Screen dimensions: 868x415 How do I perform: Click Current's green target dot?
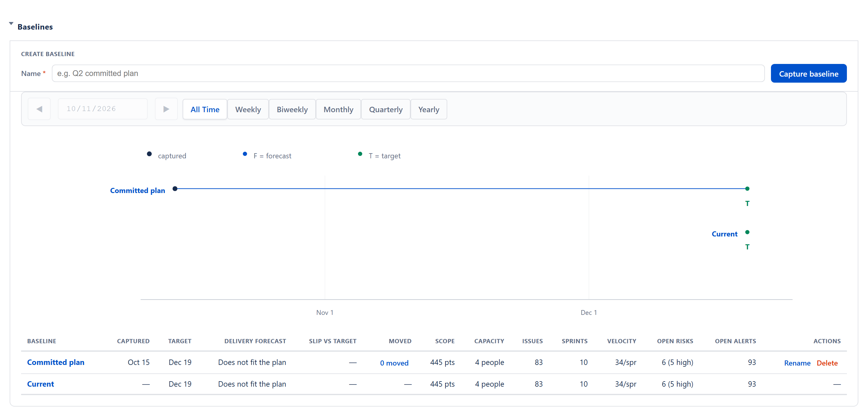[x=747, y=232]
